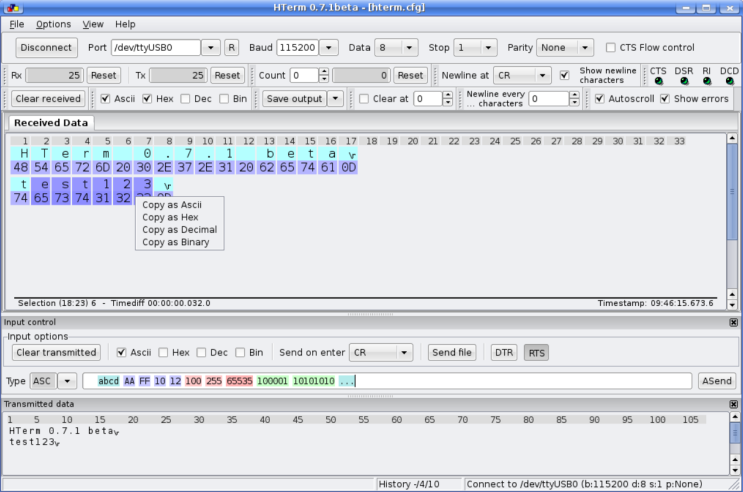This screenshot has height=492, width=743.
Task: Click the transmit text input field
Action: 520,381
